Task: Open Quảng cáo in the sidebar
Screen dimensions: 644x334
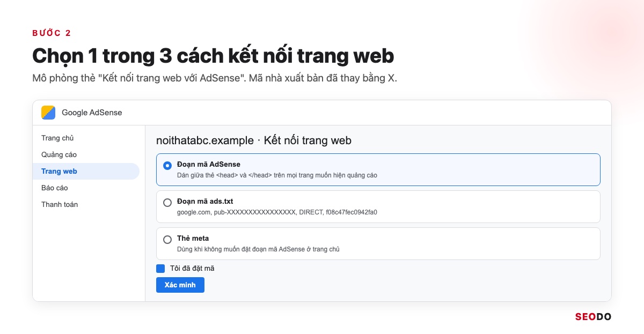Action: click(59, 155)
